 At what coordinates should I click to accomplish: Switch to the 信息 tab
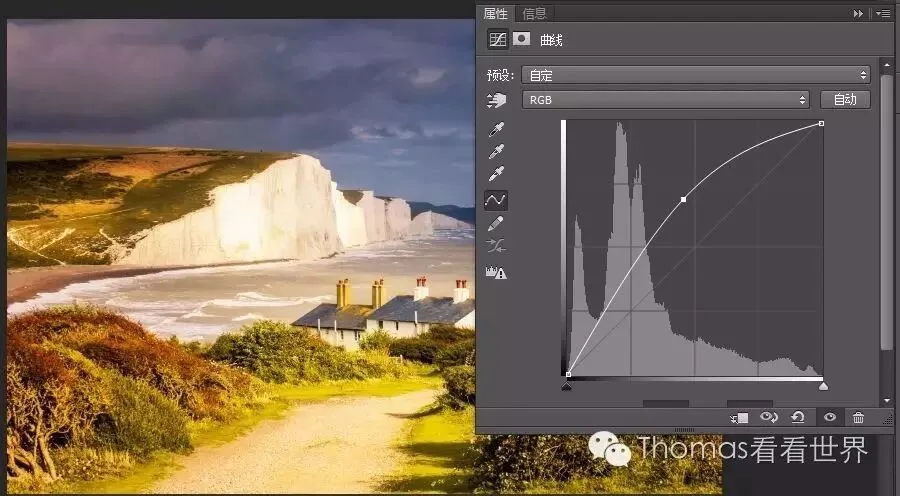coord(534,13)
